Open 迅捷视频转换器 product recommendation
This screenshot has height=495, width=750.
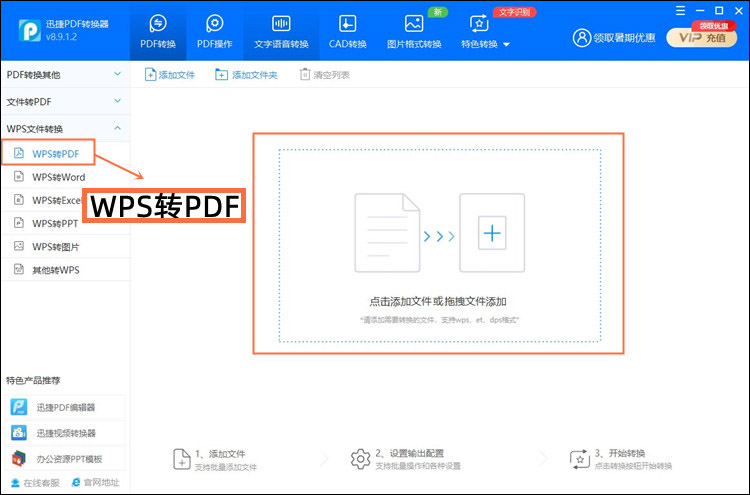pyautogui.click(x=66, y=433)
